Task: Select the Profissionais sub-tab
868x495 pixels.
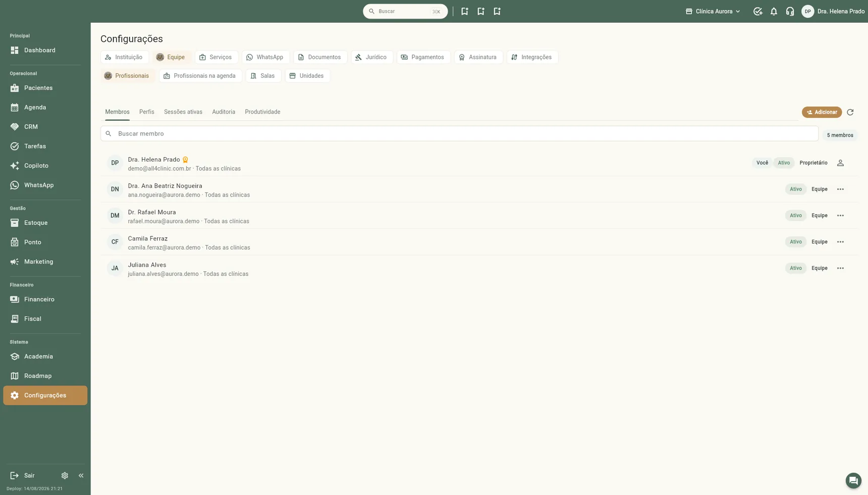Action: coord(127,76)
